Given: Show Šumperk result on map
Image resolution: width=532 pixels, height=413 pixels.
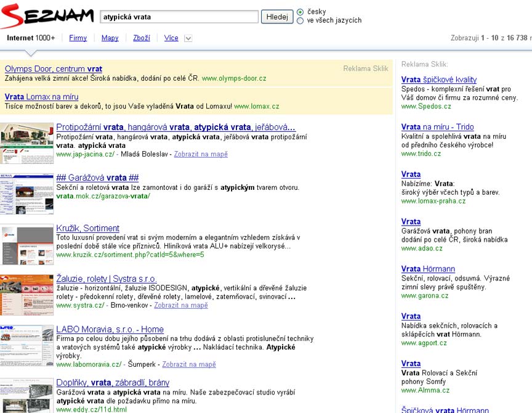Looking at the screenshot, I should [189, 364].
